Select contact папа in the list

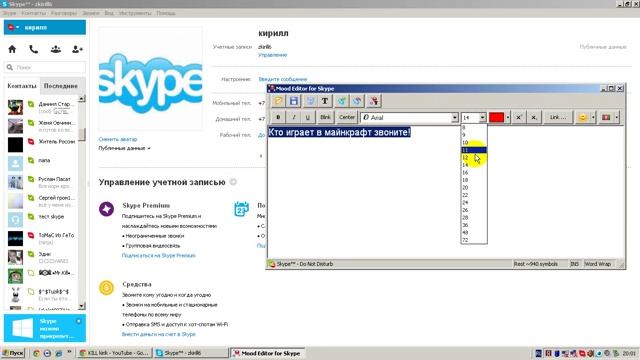[42, 163]
